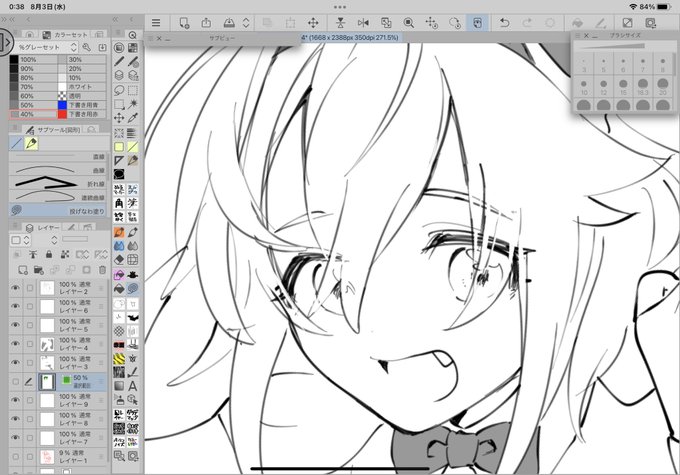Click the flip horizontal icon
This screenshot has width=680, height=475.
tap(363, 23)
